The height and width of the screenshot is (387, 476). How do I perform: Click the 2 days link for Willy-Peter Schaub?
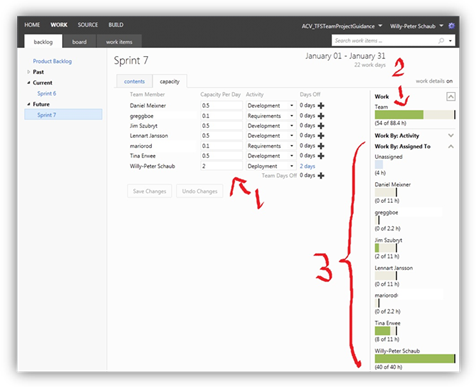pyautogui.click(x=307, y=166)
